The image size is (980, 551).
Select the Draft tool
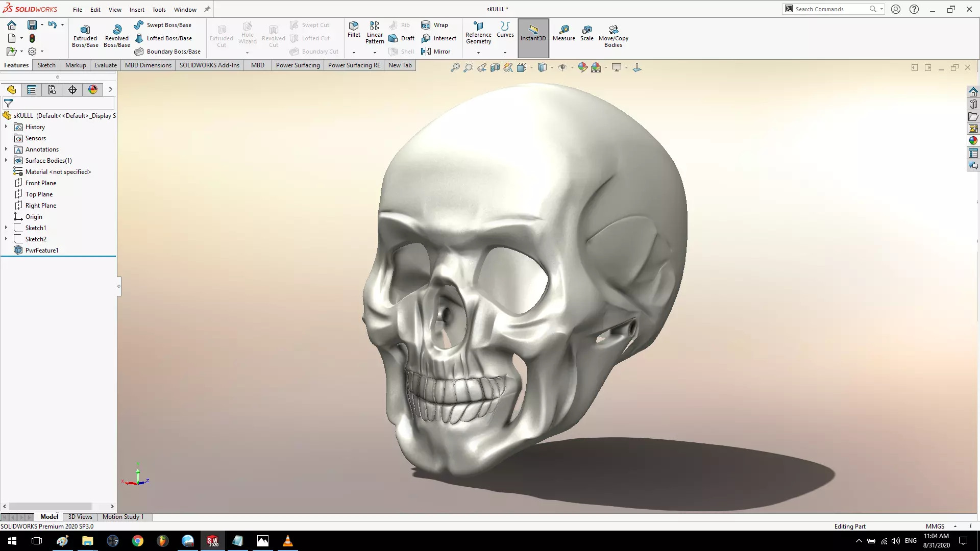[402, 38]
